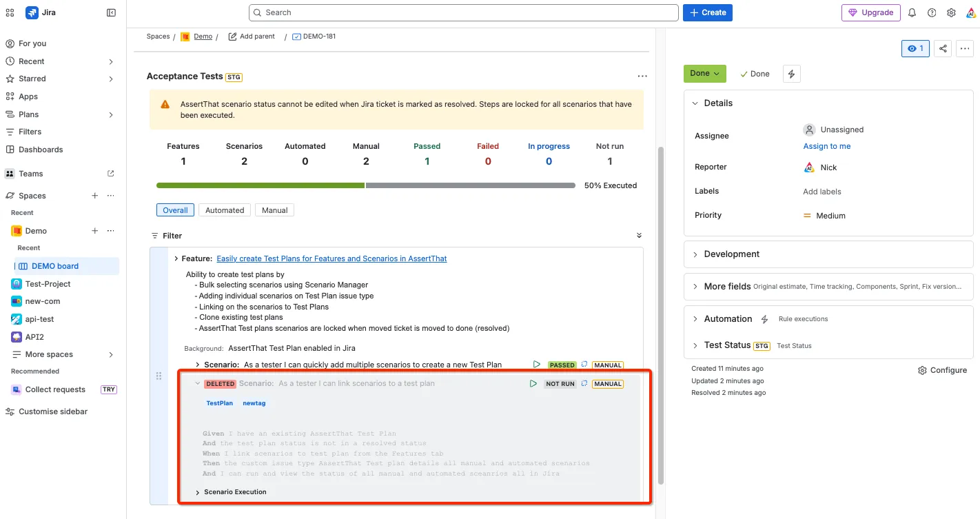Select the Automated filter toggle
Viewport: 980px width, 519px height.
[225, 210]
